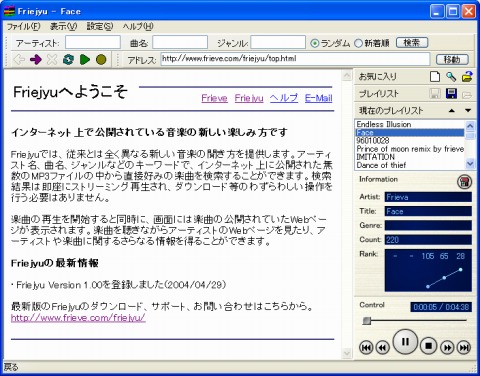The width and height of the screenshot is (480, 376).
Task: Open the ファイル(F) menu
Action: pyautogui.click(x=23, y=26)
